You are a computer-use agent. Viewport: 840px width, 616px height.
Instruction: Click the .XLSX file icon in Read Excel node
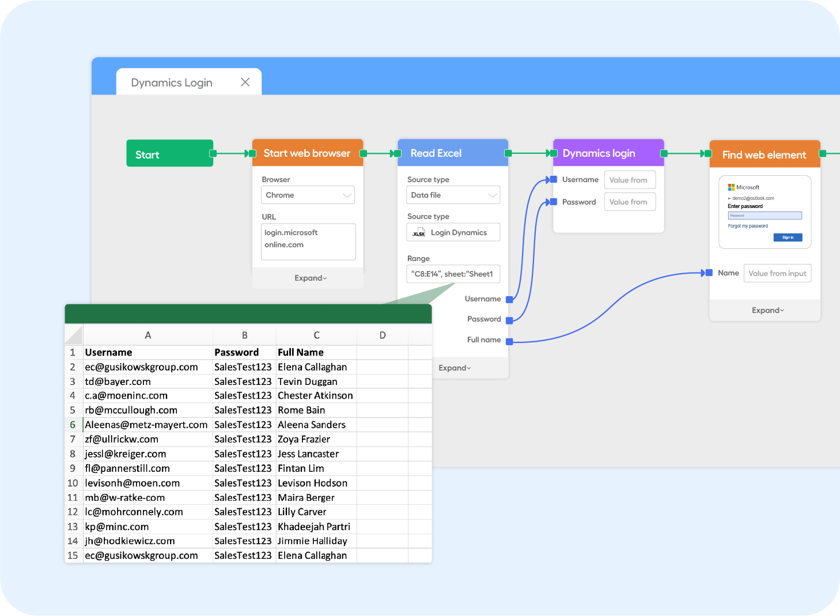[419, 233]
